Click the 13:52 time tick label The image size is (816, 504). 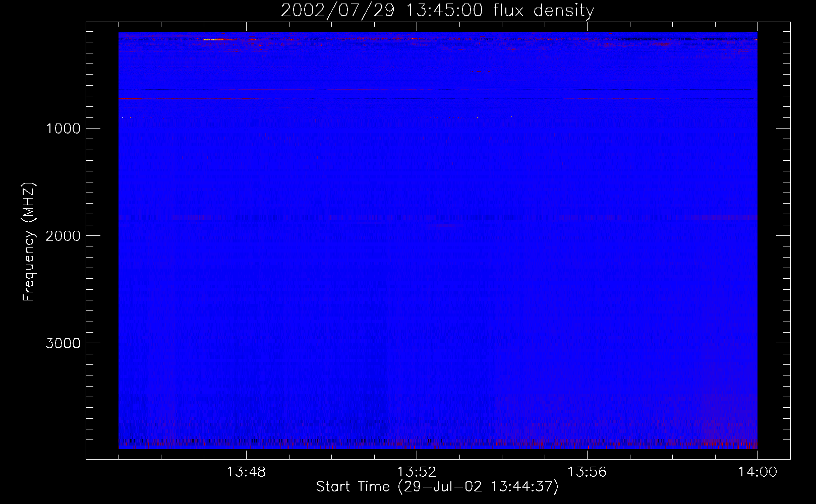click(x=417, y=472)
